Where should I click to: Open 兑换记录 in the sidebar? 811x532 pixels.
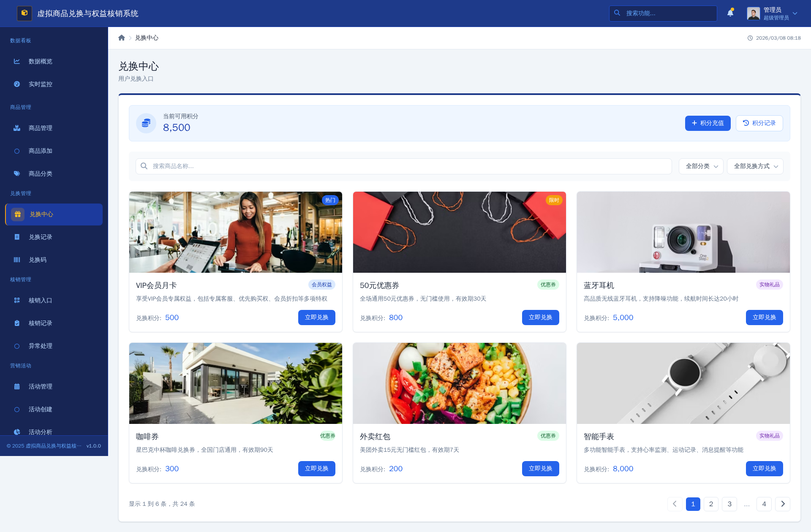pos(41,237)
